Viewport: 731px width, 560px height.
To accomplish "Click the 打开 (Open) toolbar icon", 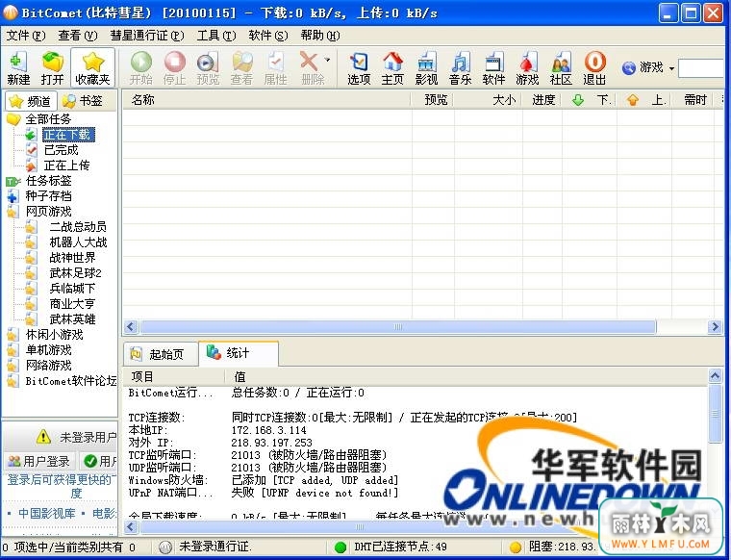I will coord(52,68).
